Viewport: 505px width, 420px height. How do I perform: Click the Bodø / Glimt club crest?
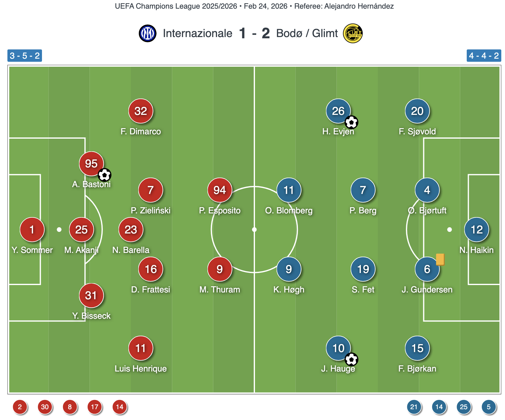click(353, 33)
